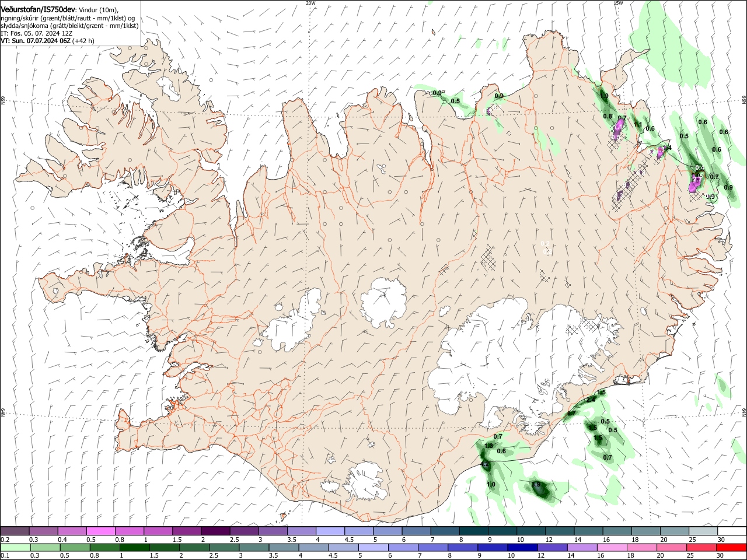The image size is (747, 560).
Task: Pick the steel-blue swatch labeled 6 in purple row
Action: pyautogui.click(x=417, y=531)
